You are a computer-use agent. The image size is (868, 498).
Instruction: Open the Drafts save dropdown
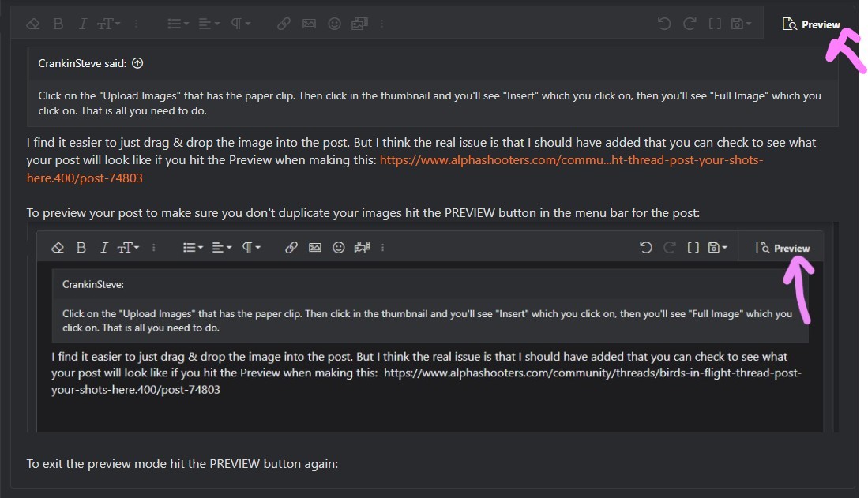tap(741, 24)
